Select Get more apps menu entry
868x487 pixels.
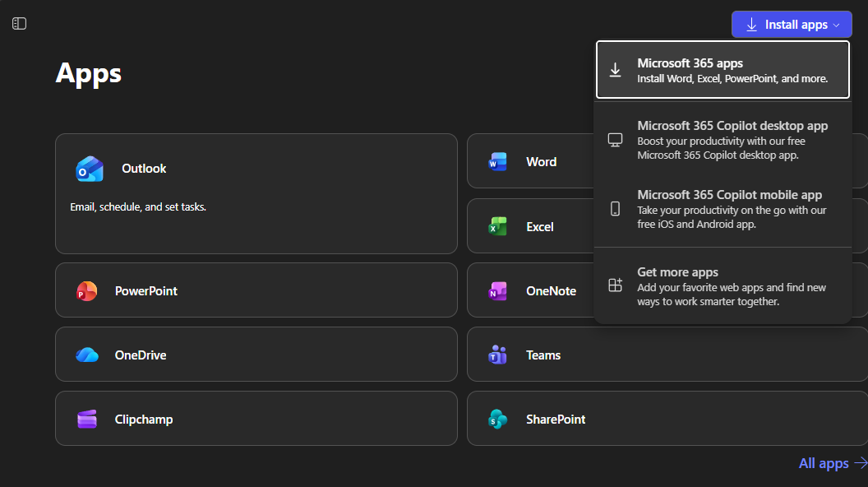(x=723, y=286)
